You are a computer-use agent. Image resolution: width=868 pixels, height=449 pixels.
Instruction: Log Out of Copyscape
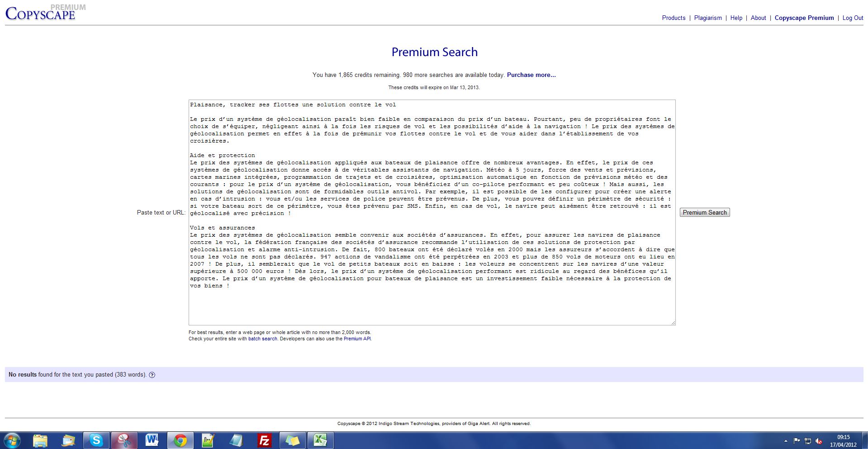click(853, 18)
